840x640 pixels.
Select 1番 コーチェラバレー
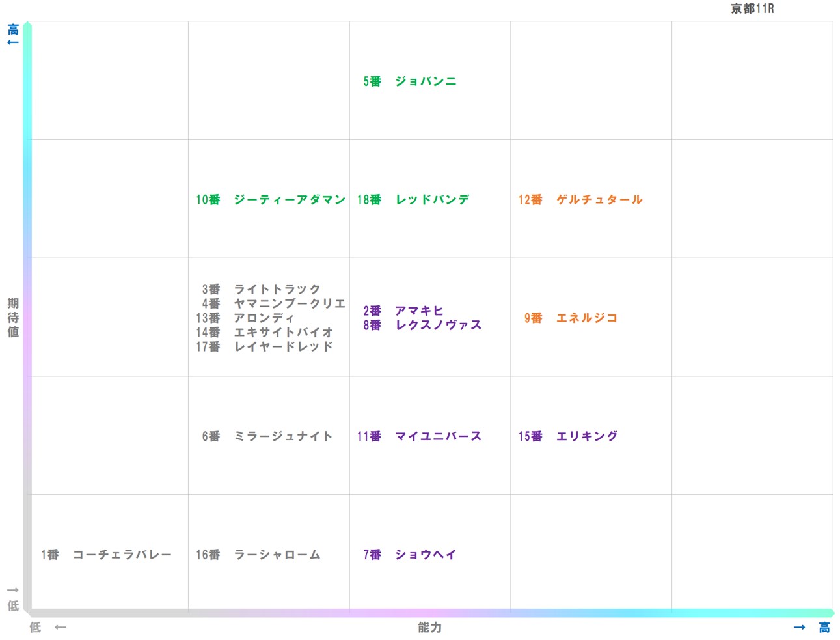(107, 555)
